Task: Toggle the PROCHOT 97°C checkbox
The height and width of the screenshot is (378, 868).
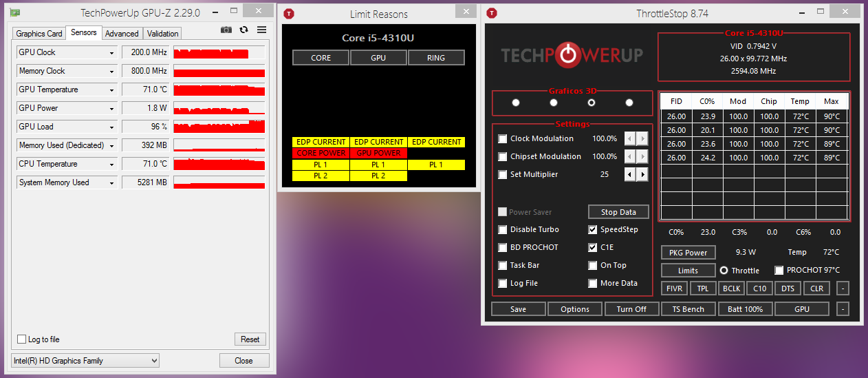Action: click(779, 271)
